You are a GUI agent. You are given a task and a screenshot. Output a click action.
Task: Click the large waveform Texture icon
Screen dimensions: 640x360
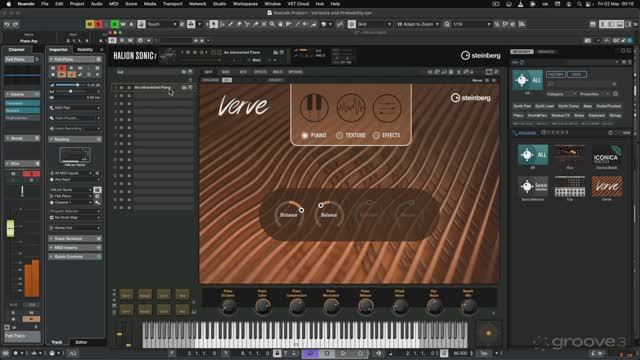[351, 107]
